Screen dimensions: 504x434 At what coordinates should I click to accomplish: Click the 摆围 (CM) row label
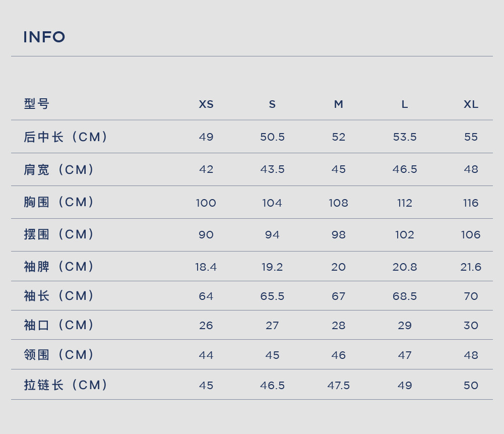click(59, 234)
